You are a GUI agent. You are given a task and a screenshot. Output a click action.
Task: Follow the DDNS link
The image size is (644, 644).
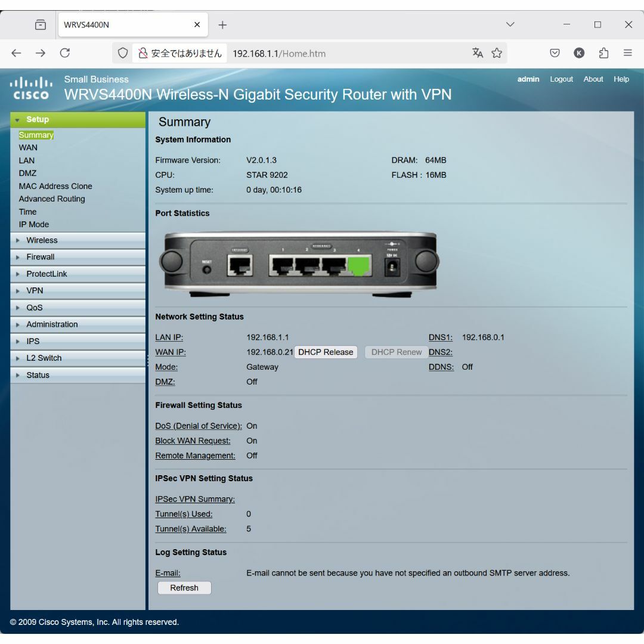(441, 367)
